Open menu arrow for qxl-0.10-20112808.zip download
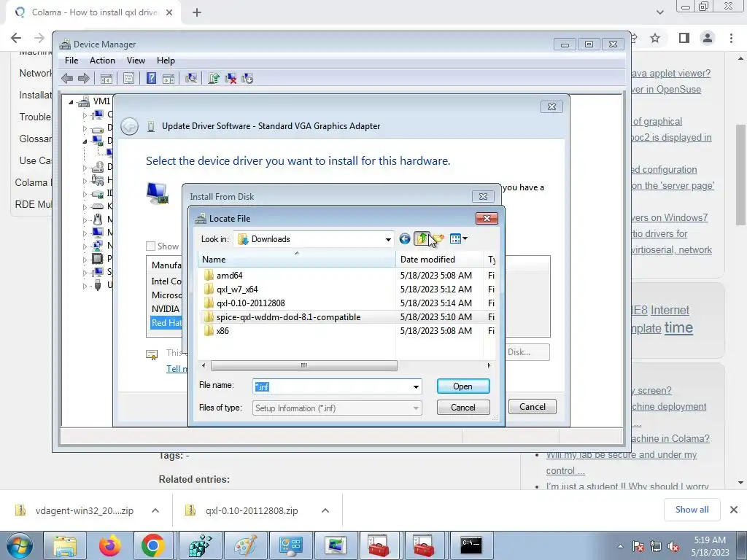The height and width of the screenshot is (560, 747). point(325,510)
